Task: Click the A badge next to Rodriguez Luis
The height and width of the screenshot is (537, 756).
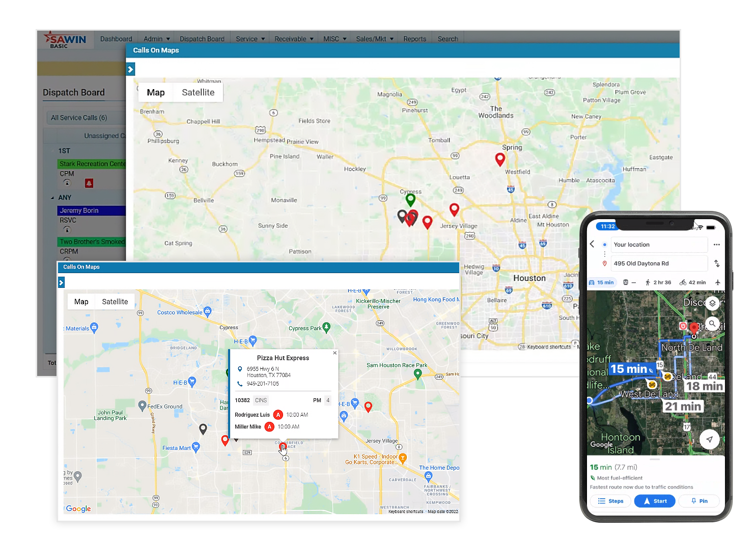Action: coord(278,415)
